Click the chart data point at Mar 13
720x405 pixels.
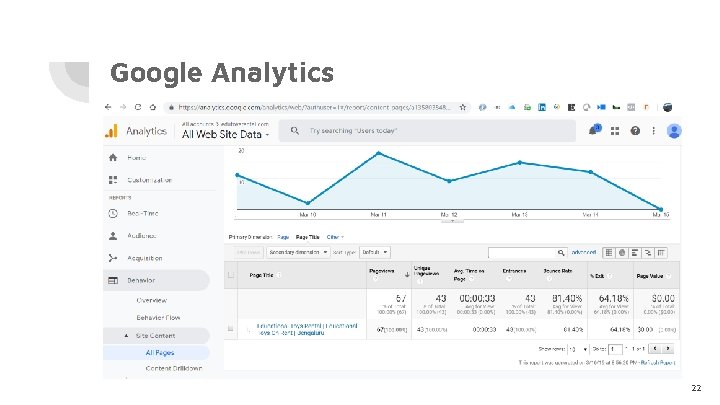(x=520, y=163)
